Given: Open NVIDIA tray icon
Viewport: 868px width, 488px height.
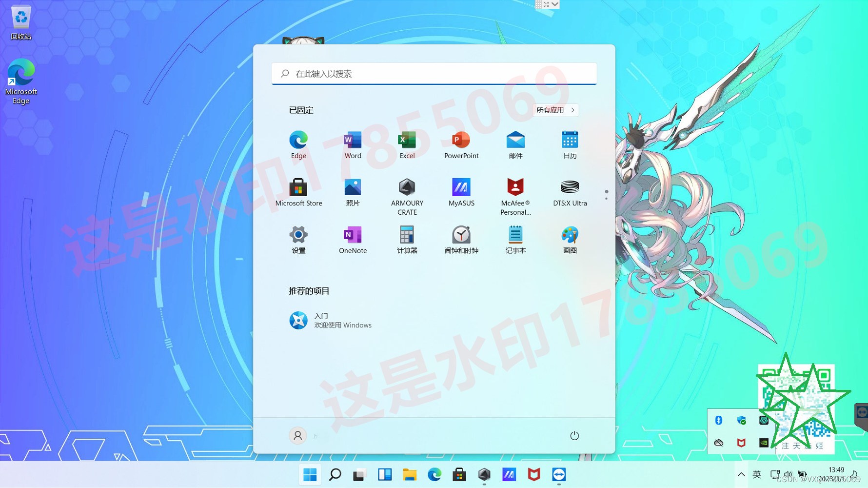Looking at the screenshot, I should (764, 443).
